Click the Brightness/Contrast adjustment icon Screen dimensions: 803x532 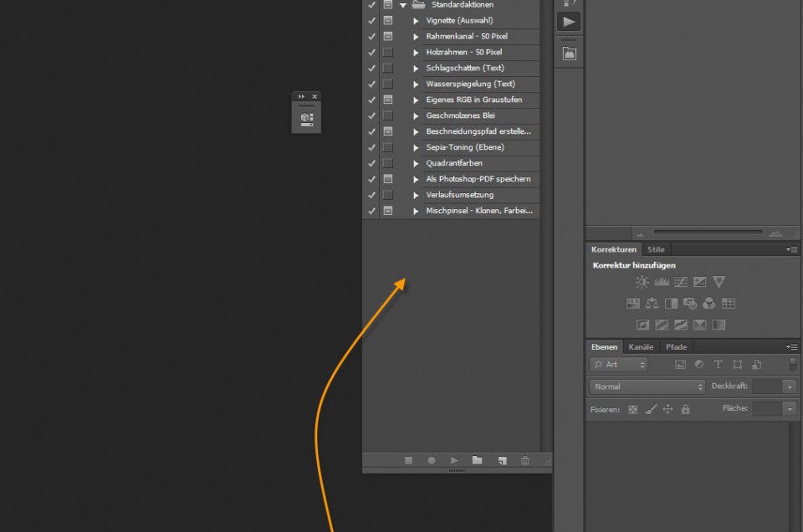(642, 283)
